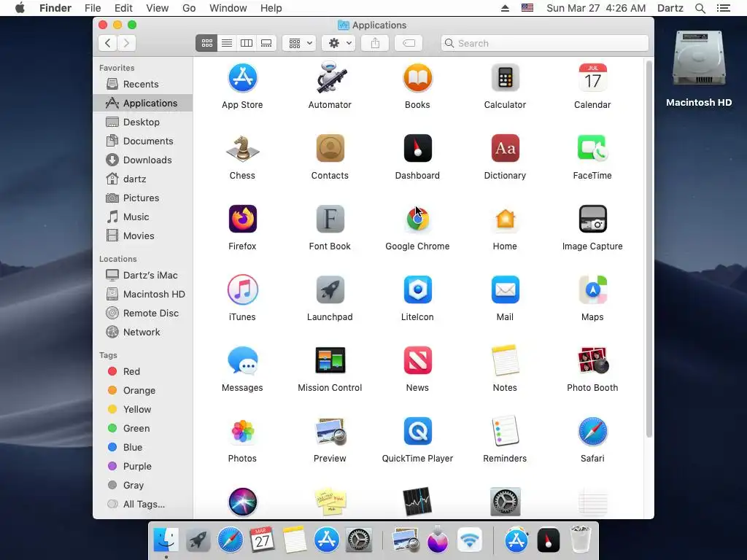Viewport: 747px width, 560px height.
Task: Click the Edit Tags toolbar button
Action: (409, 43)
